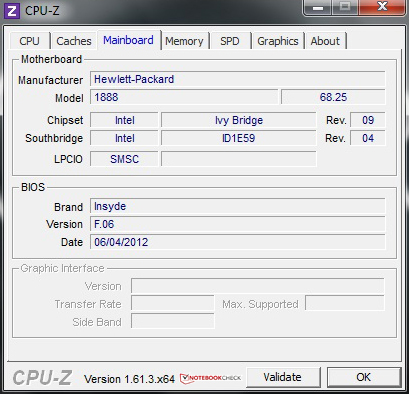Click the Graphic Interface group heading
This screenshot has height=394, width=409.
[62, 268]
